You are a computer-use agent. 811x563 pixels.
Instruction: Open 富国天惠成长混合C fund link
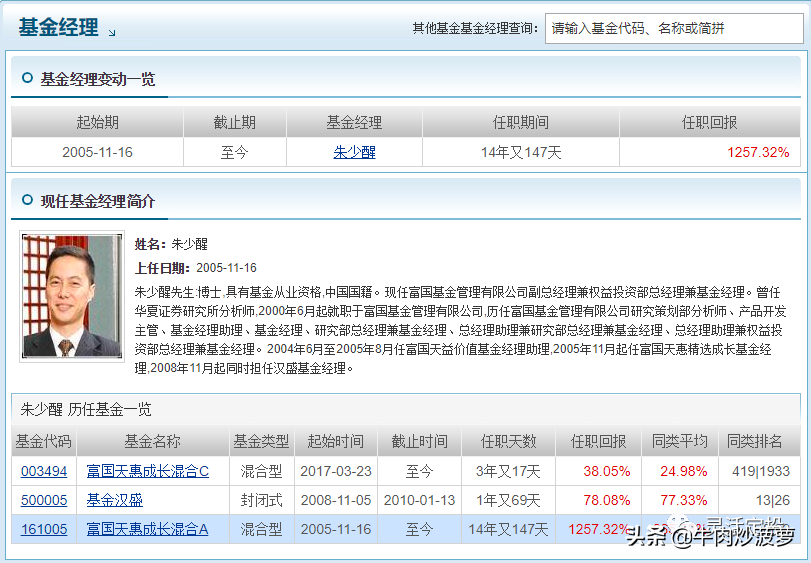147,471
